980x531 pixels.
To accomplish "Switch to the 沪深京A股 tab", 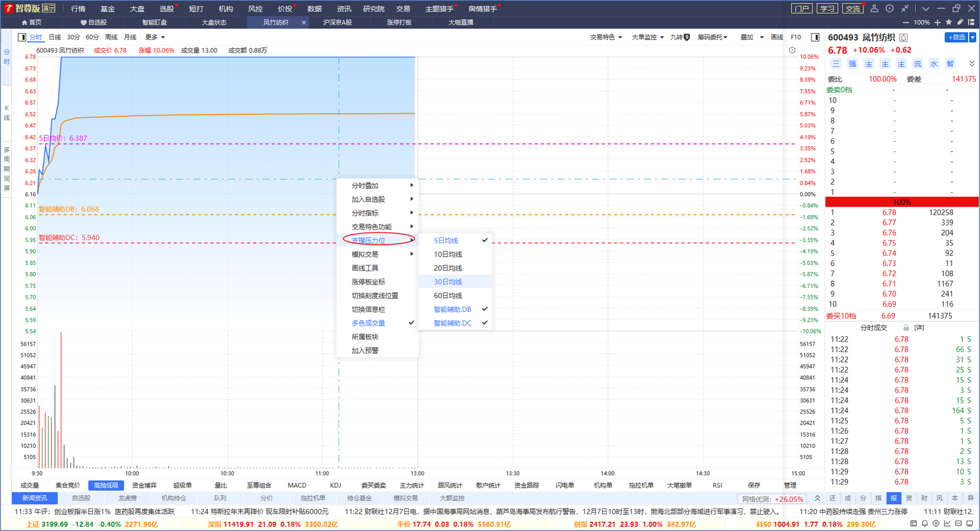I will click(337, 22).
